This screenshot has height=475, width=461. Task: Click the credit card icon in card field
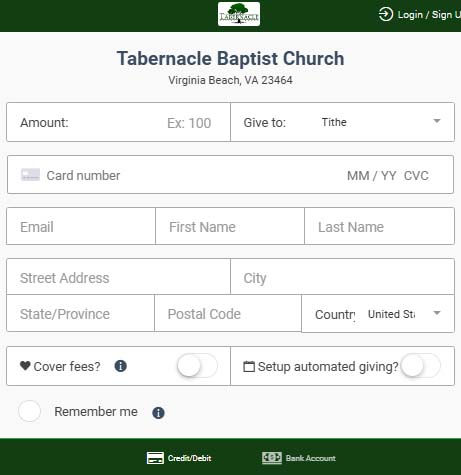pos(30,175)
